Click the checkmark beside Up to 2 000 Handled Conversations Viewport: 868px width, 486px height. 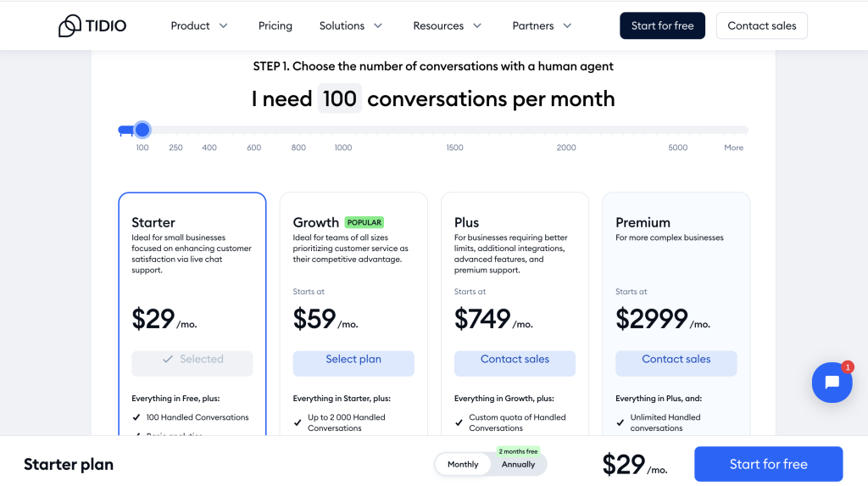click(298, 423)
